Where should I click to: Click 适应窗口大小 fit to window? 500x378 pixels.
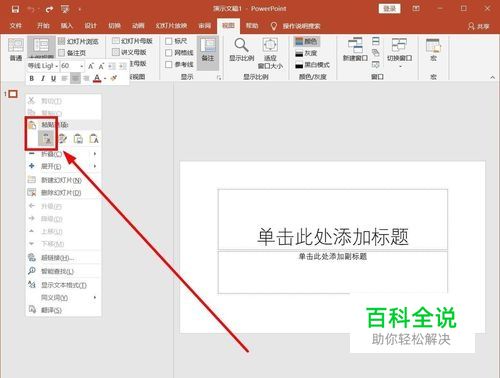point(270,53)
